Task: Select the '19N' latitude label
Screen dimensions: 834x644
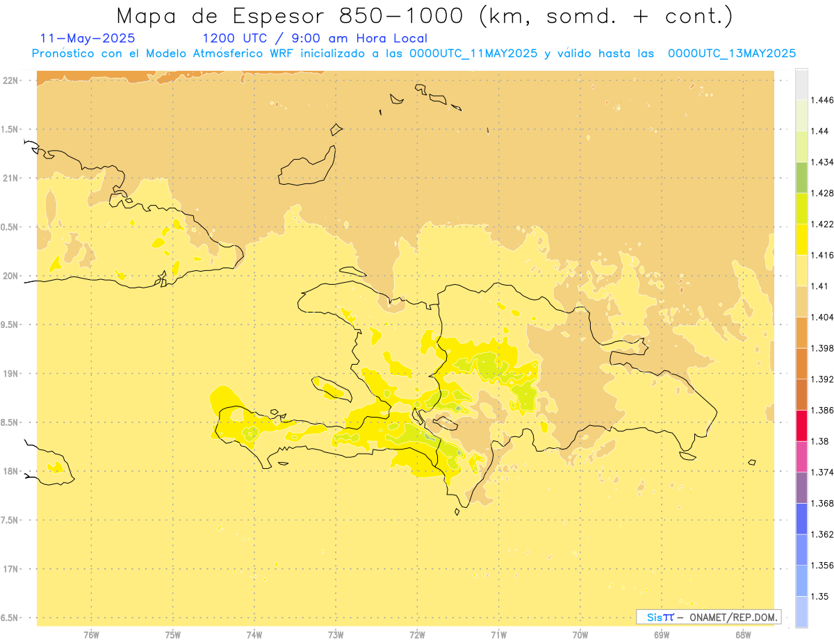Action: (11, 373)
